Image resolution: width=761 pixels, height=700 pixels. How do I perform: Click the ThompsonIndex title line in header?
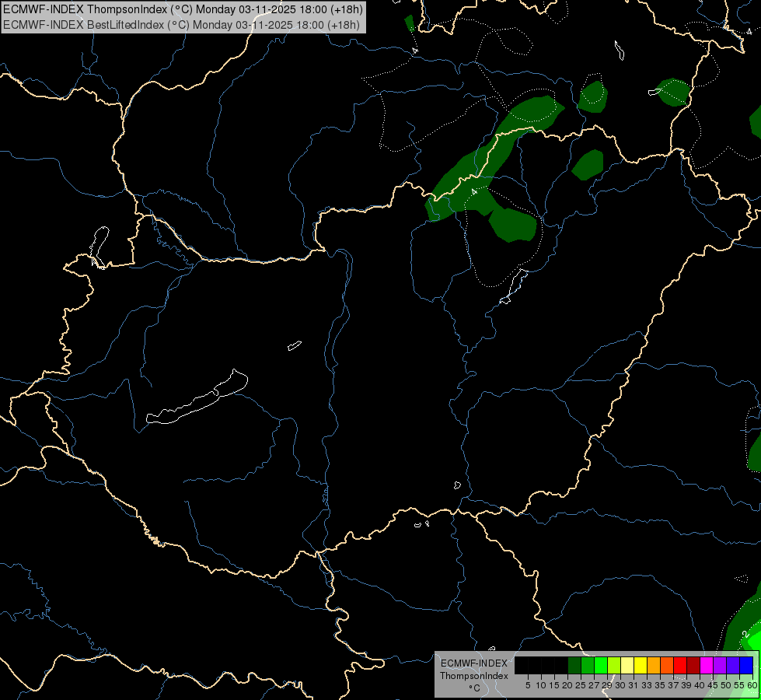point(183,9)
